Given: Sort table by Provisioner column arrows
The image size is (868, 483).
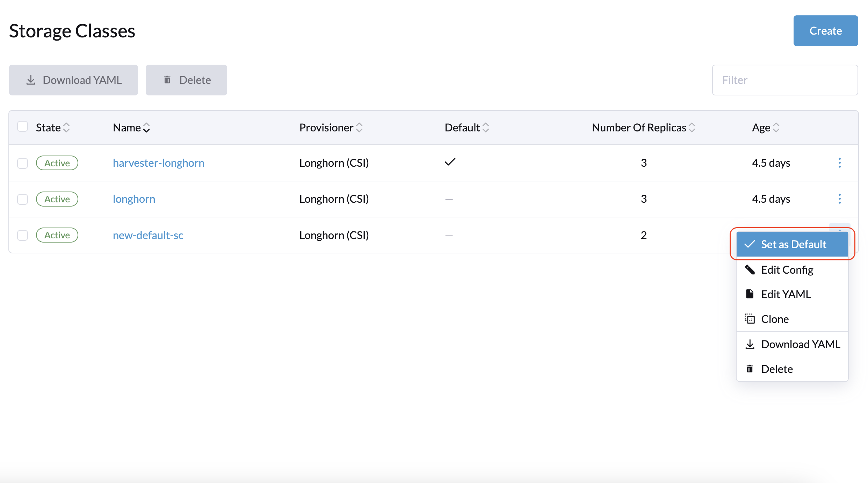Looking at the screenshot, I should [x=359, y=128].
